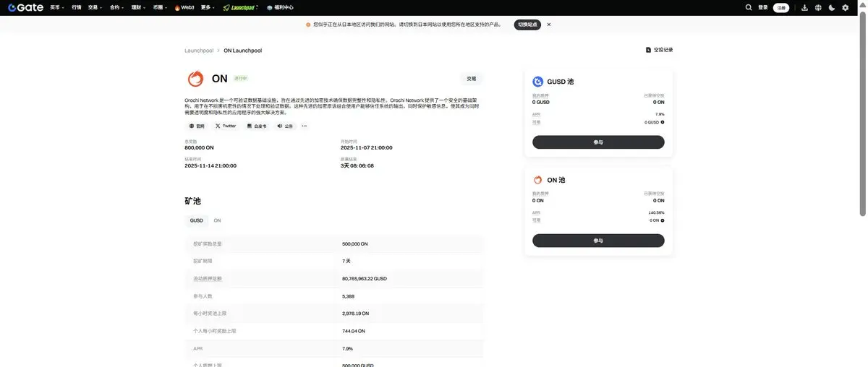Click the 切换站点 switch site button

tap(527, 25)
